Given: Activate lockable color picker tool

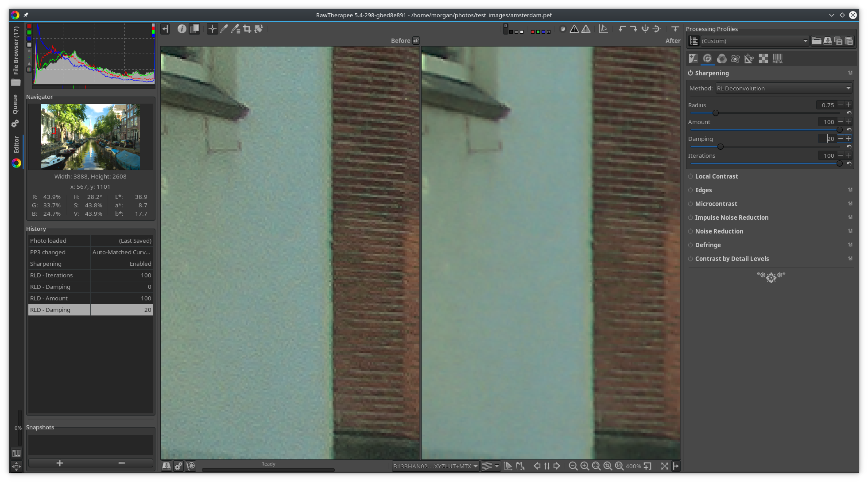Looking at the screenshot, I should (x=236, y=29).
